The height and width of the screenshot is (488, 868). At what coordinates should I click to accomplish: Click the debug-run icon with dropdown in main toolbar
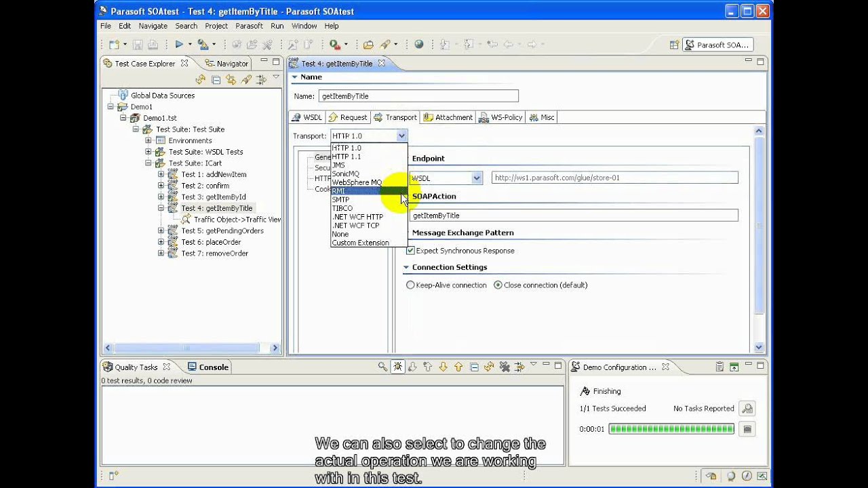pos(205,45)
